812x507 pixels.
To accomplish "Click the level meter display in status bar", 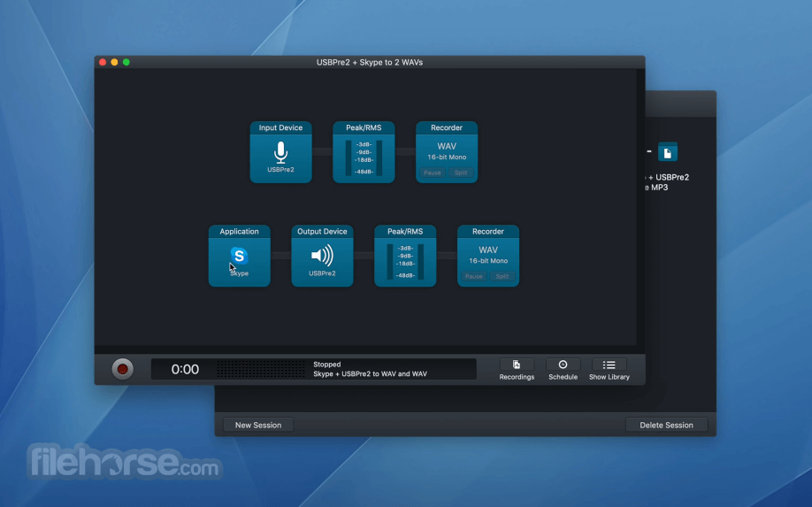I will (x=261, y=369).
